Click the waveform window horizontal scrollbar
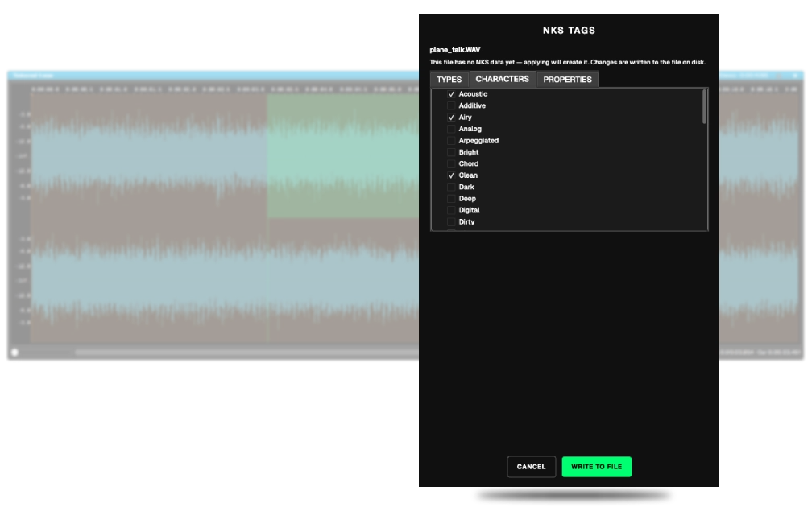 (246, 353)
